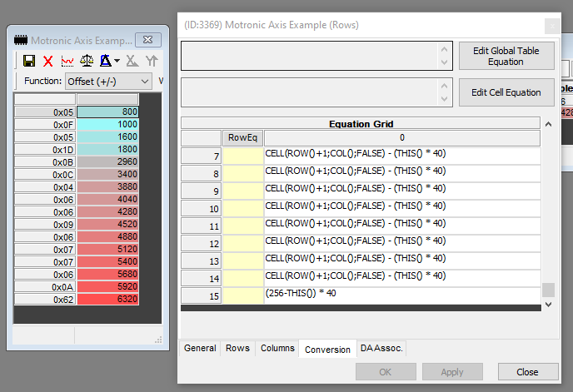Screen dimensions: 573x392
Task: Click the greyed crossed-triangle icon
Action: [132, 61]
